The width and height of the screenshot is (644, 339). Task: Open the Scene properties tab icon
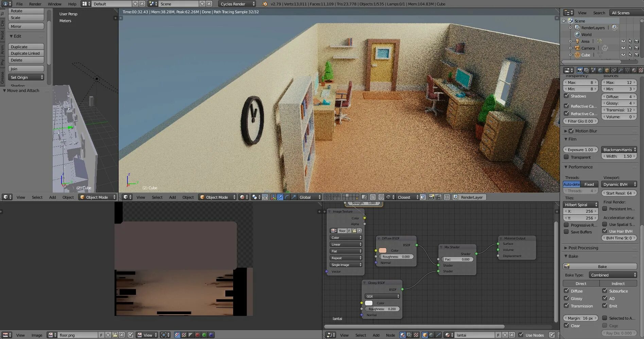pos(593,70)
